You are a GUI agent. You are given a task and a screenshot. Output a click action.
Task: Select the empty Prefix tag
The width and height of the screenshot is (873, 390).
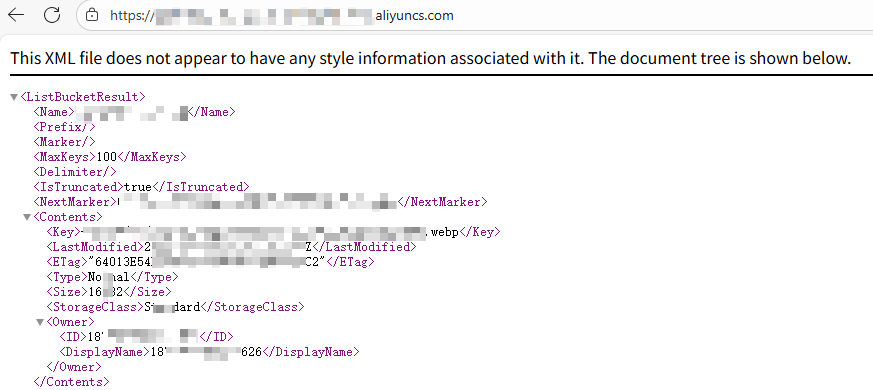click(65, 127)
